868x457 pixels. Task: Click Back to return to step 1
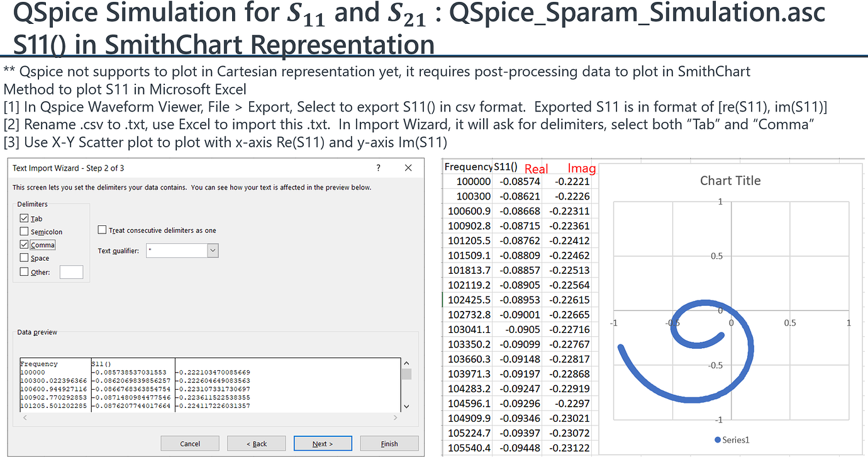click(x=256, y=443)
